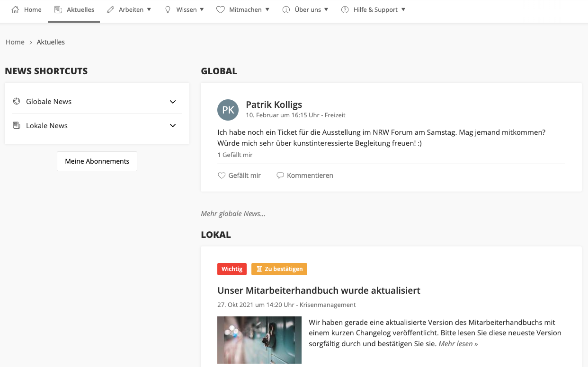Expand the Lokale News chevron

click(x=173, y=125)
